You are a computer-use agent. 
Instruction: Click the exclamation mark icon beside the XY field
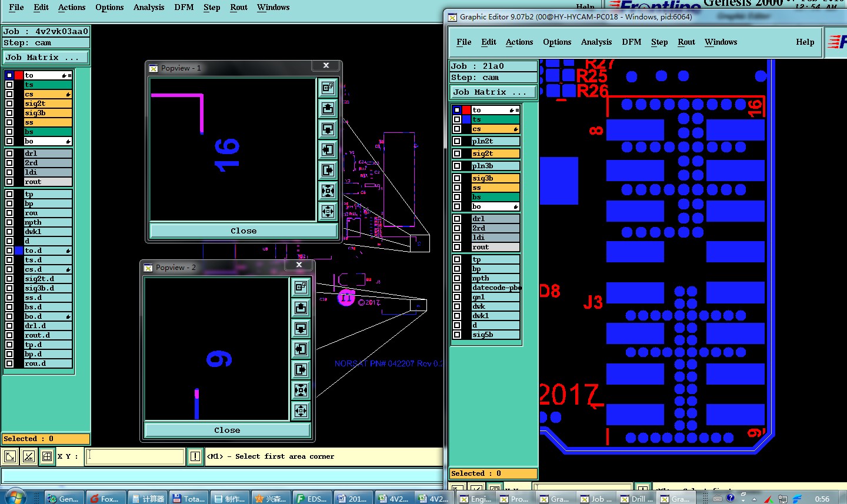pyautogui.click(x=195, y=456)
